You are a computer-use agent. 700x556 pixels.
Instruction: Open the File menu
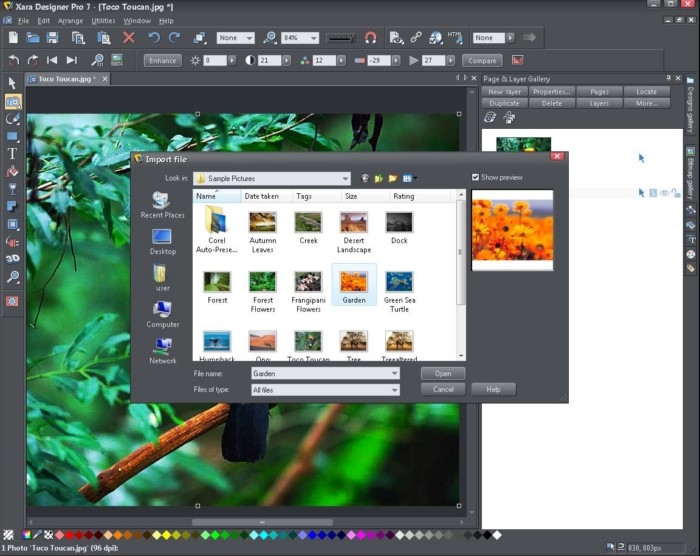[23, 21]
